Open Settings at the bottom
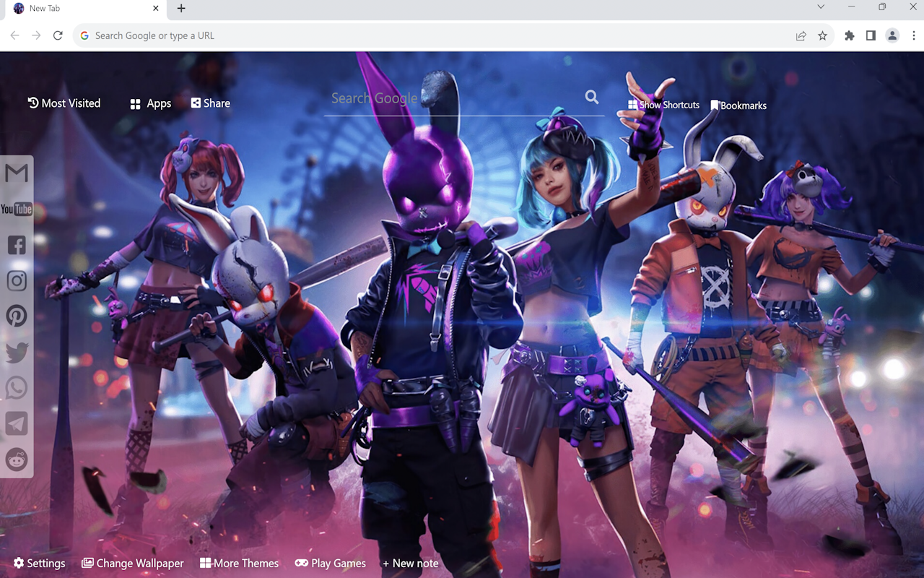The width and height of the screenshot is (924, 578). coord(39,563)
